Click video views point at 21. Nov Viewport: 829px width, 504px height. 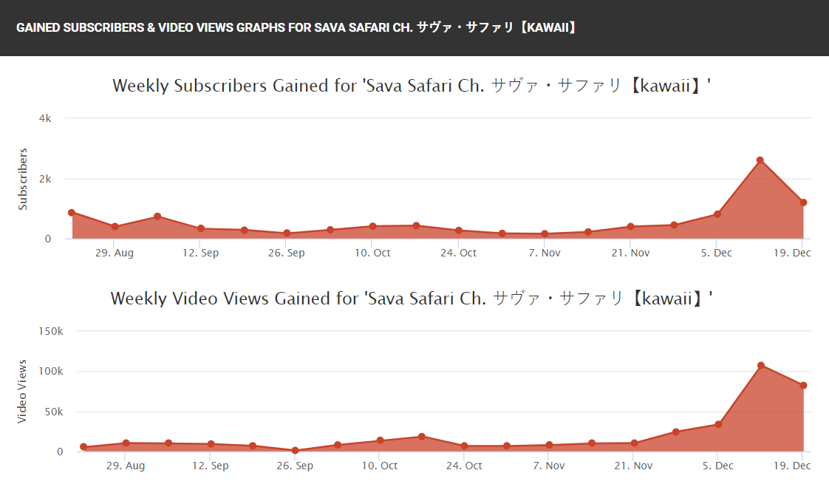[x=634, y=443]
